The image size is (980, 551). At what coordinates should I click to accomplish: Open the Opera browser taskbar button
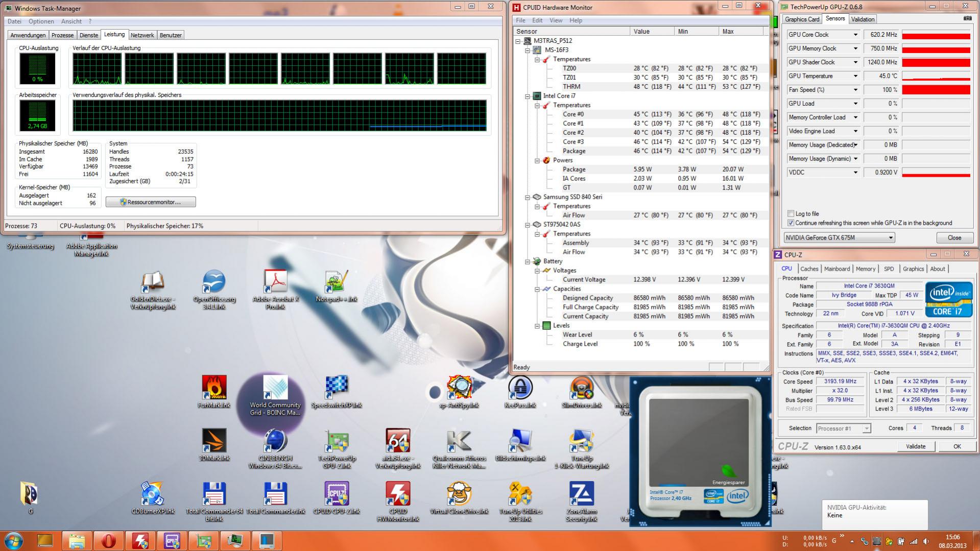pos(108,540)
